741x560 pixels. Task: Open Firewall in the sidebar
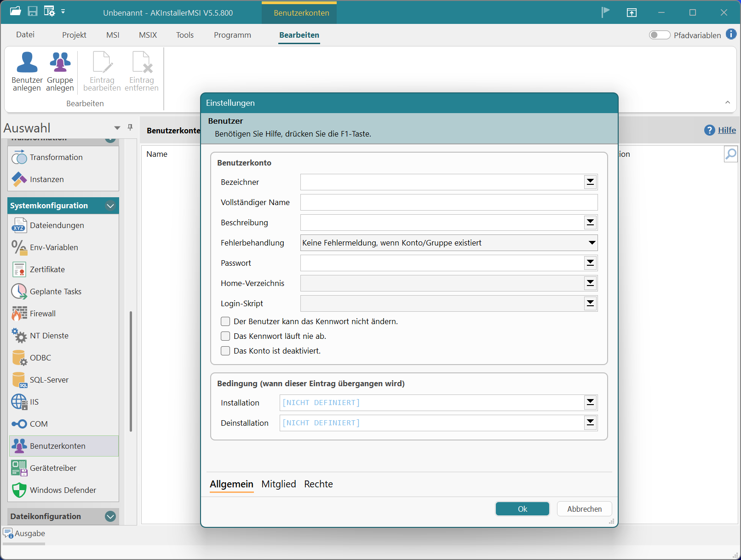pyautogui.click(x=43, y=314)
